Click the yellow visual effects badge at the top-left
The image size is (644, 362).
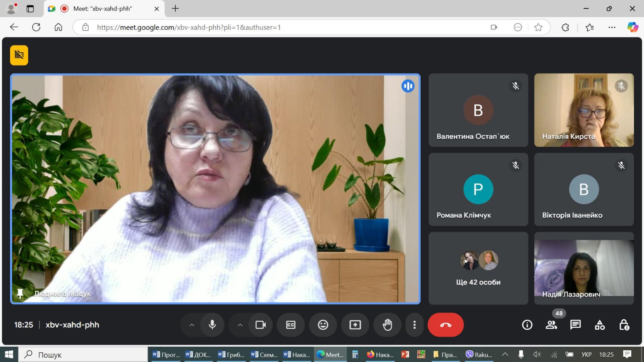19,55
